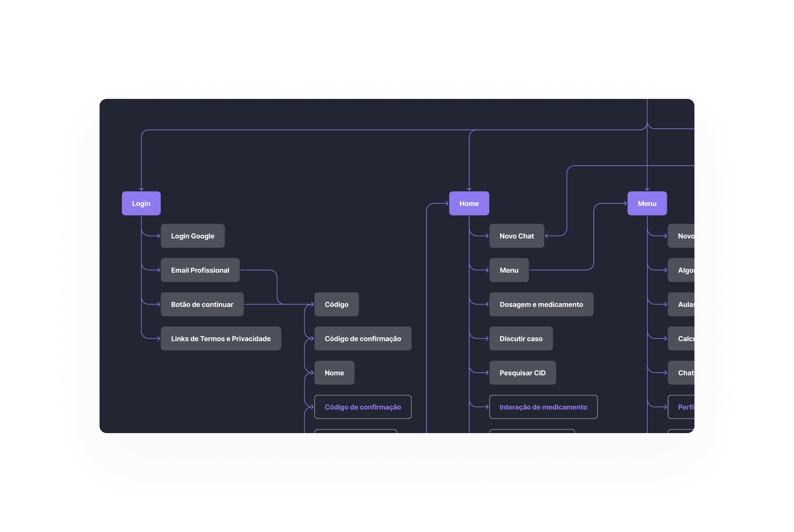Click the outlined Código de confirmação box
This screenshot has width=794, height=532.
tap(363, 407)
